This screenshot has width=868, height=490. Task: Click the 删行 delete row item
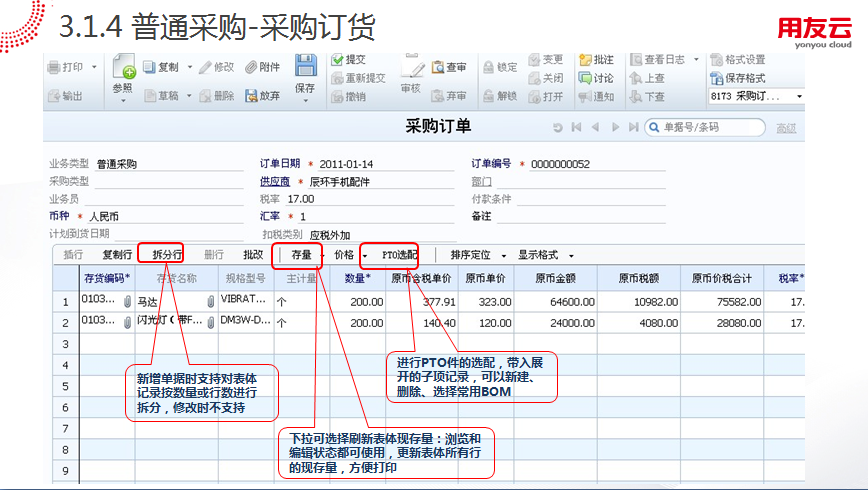pyautogui.click(x=214, y=255)
